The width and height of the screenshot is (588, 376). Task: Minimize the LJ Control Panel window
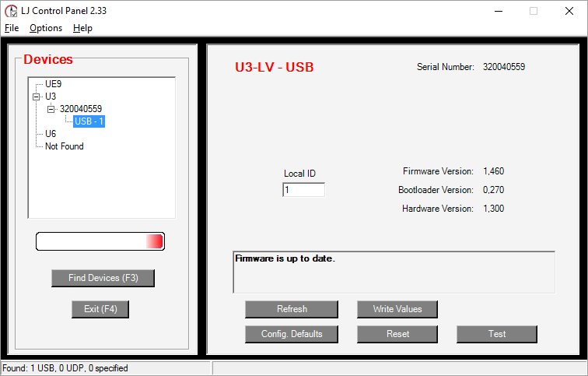coord(499,11)
